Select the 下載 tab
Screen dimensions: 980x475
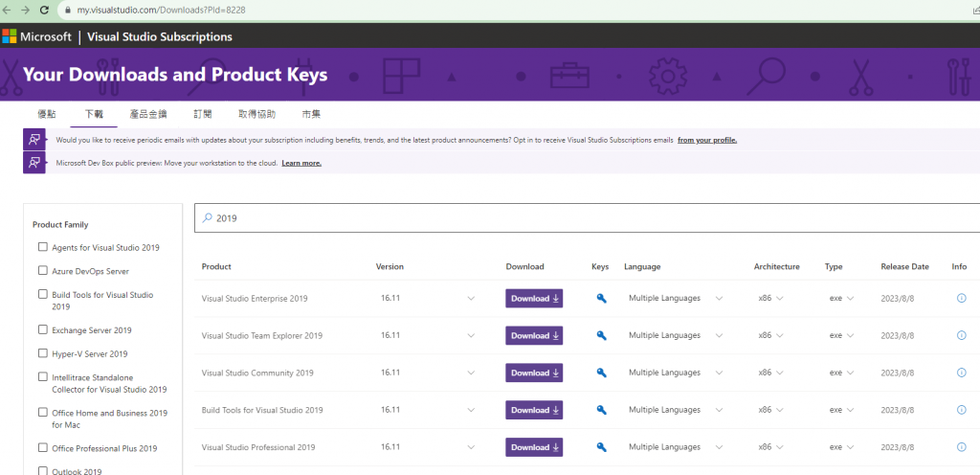(95, 114)
